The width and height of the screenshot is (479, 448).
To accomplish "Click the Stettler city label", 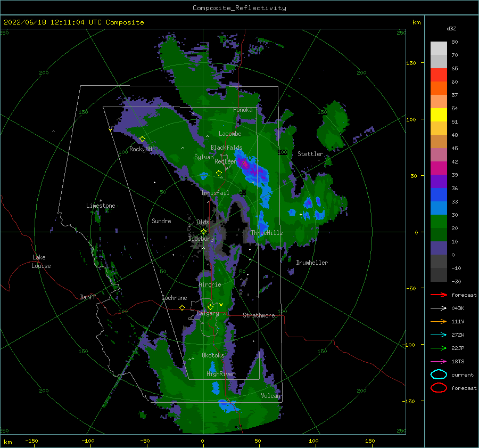I will coord(310,154).
